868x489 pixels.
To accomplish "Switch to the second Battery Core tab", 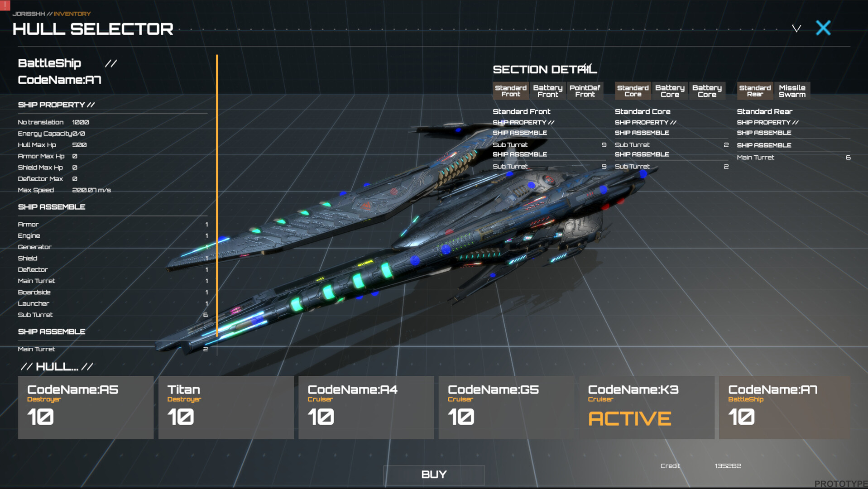I will pyautogui.click(x=707, y=90).
